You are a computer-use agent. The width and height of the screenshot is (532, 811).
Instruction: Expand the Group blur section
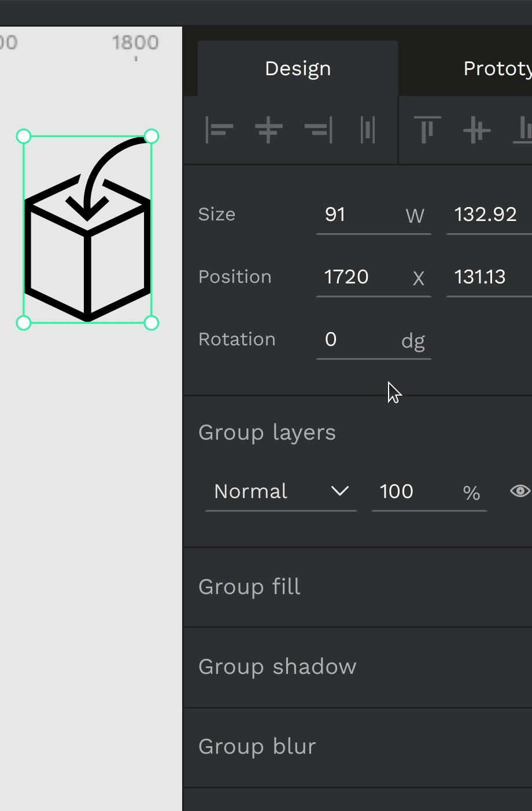pos(358,746)
